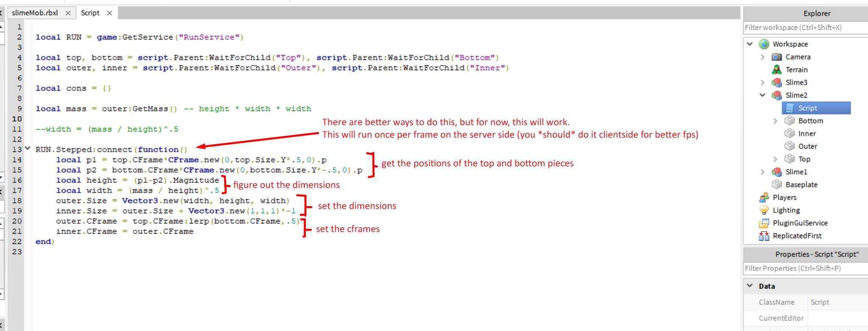
Task: Click the ClassName property row
Action: (x=805, y=302)
